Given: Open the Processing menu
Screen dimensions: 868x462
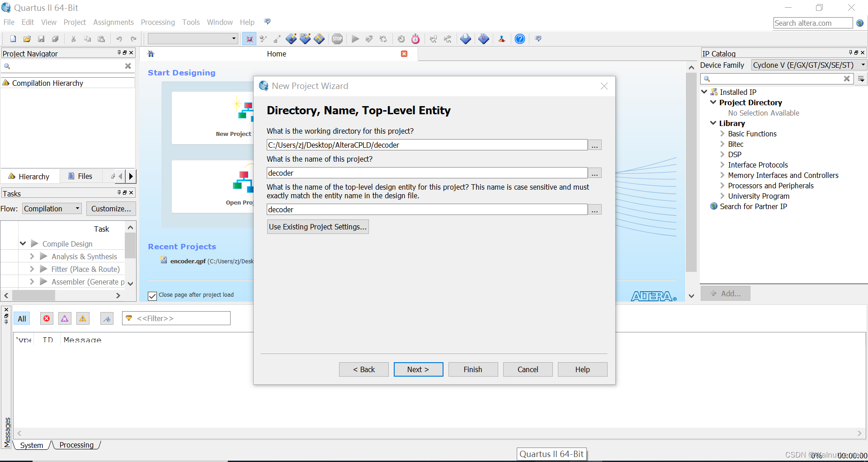Looking at the screenshot, I should tap(158, 22).
